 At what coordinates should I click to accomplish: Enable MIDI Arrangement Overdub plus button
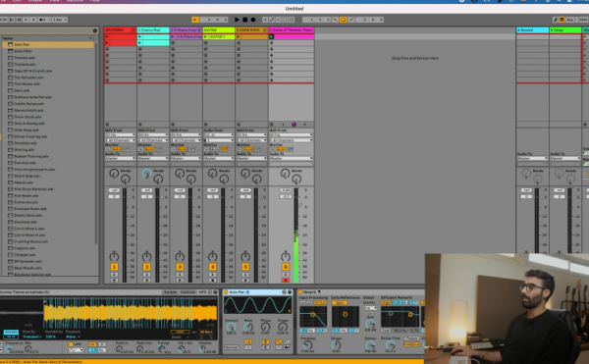pos(265,20)
